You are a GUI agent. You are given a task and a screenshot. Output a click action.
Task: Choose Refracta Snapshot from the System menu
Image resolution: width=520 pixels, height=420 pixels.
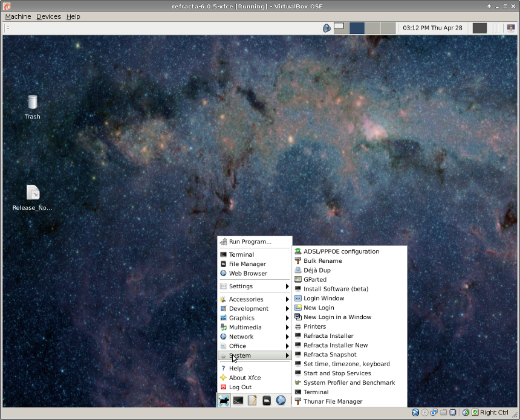[330, 355]
